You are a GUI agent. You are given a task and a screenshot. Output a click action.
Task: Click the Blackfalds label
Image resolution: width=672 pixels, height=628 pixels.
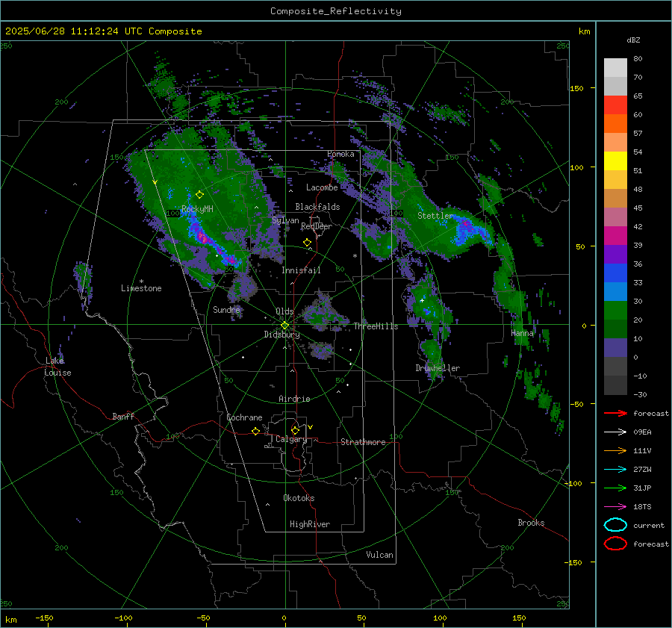317,207
